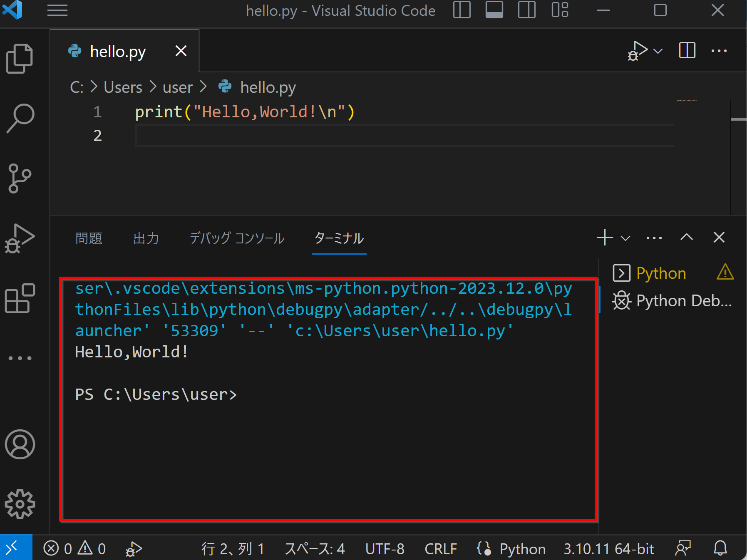This screenshot has width=747, height=560.
Task: Click the hello.py breadcrumb segment
Action: pos(268,87)
